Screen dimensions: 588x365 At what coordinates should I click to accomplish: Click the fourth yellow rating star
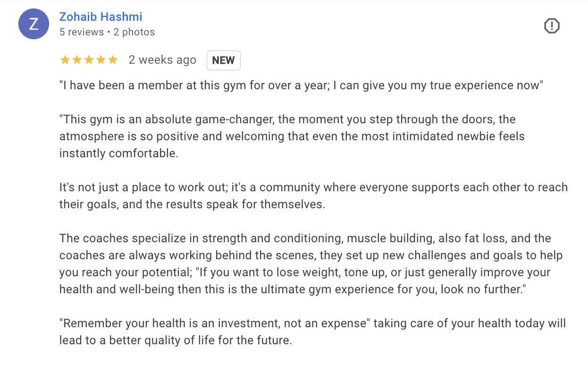[x=101, y=60]
